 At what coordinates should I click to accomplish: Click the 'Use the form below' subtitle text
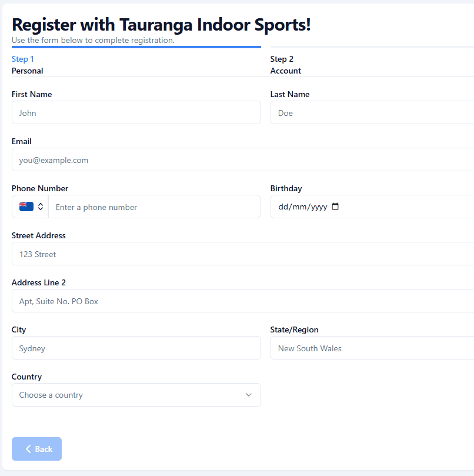pyautogui.click(x=93, y=40)
